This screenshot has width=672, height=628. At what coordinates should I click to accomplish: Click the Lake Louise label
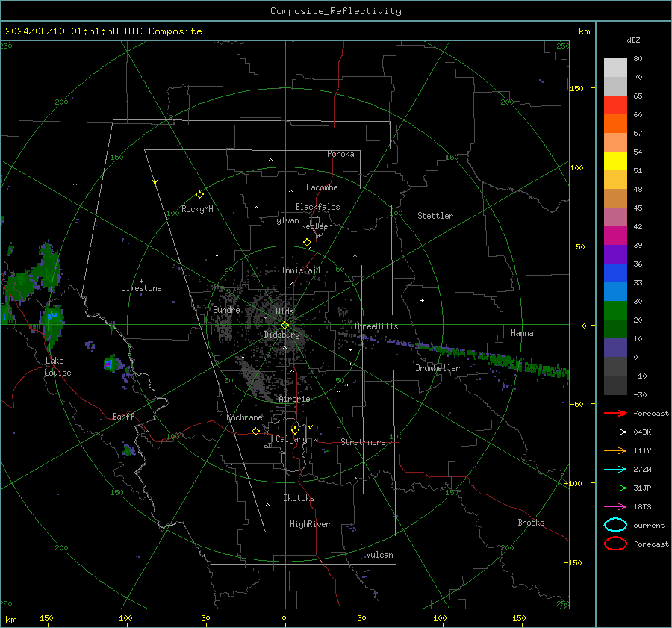click(x=57, y=367)
